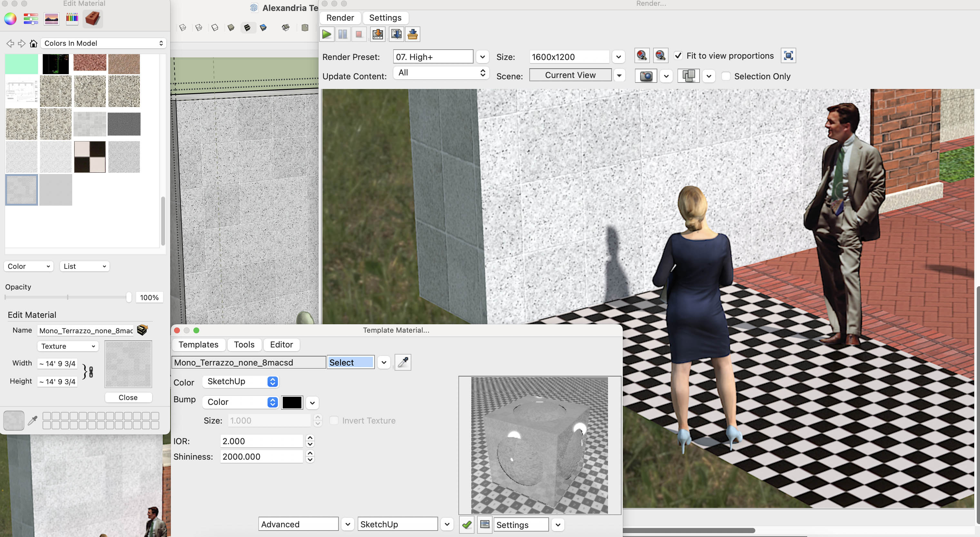Click the Shininess value field
The width and height of the screenshot is (980, 537).
(x=261, y=457)
